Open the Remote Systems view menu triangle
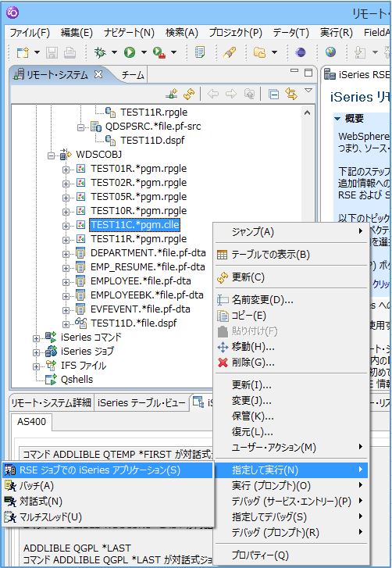Viewport: 392px width, 568px height. pos(308,91)
